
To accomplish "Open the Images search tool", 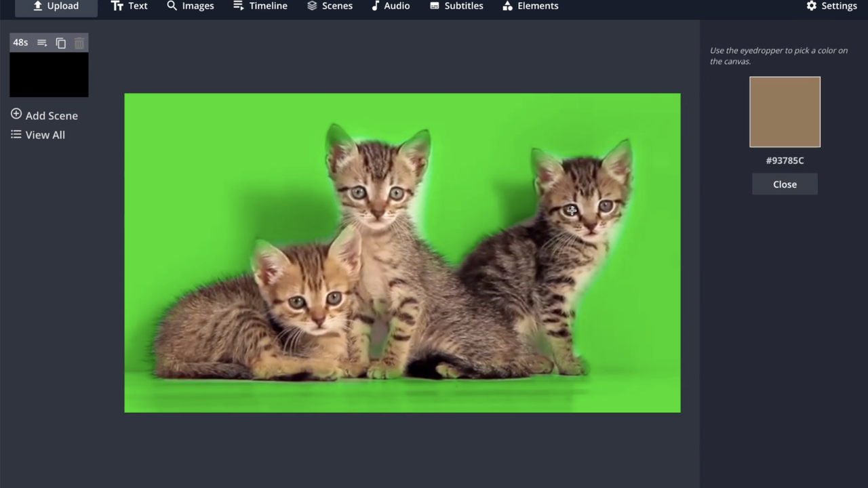I will (190, 6).
